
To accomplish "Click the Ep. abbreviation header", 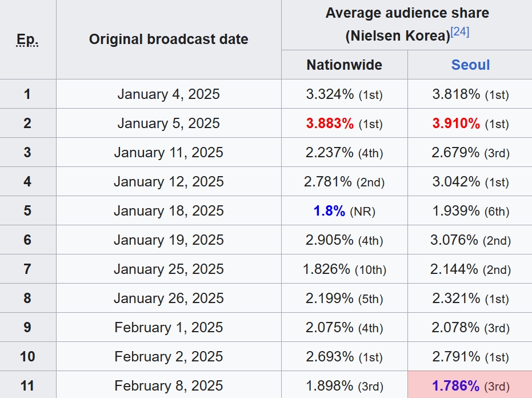I will tap(27, 39).
